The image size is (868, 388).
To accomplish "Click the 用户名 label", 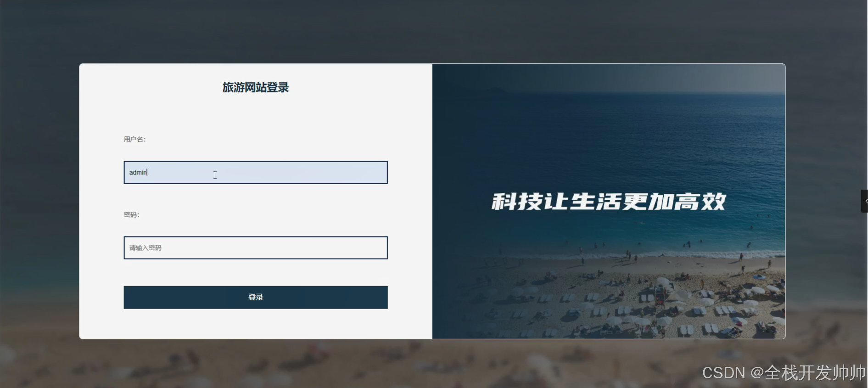I will (134, 139).
